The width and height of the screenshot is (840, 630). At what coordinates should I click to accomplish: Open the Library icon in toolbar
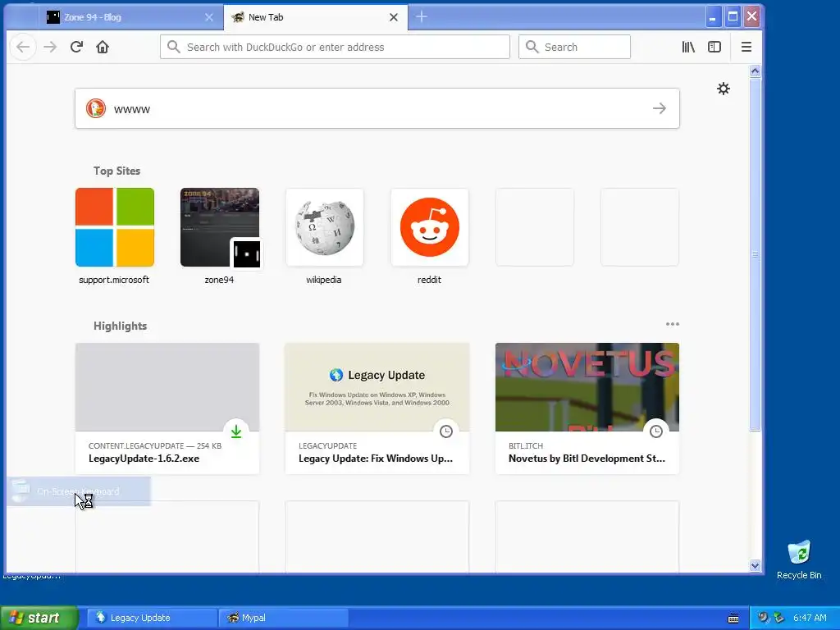pyautogui.click(x=688, y=47)
